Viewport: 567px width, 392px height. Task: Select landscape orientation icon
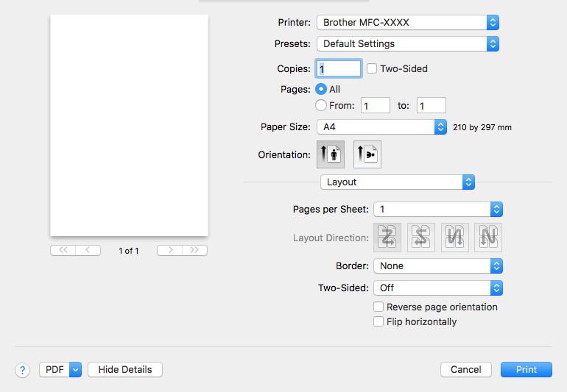367,154
